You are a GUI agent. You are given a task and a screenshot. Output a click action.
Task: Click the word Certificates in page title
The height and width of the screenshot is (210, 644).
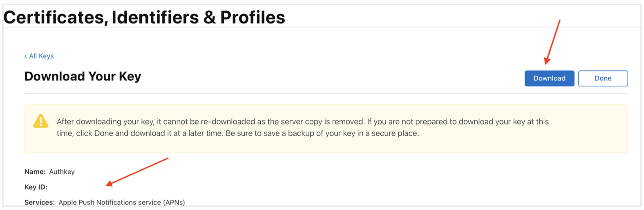(55, 18)
